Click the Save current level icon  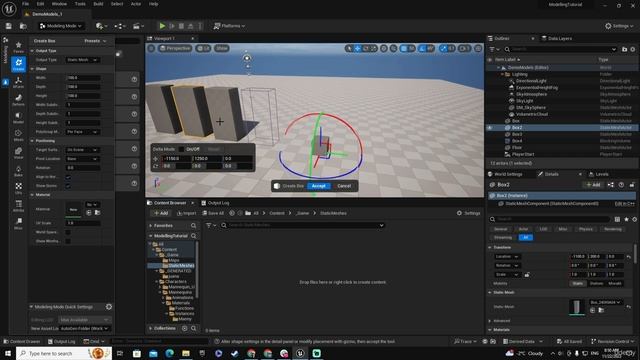[x=9, y=26]
